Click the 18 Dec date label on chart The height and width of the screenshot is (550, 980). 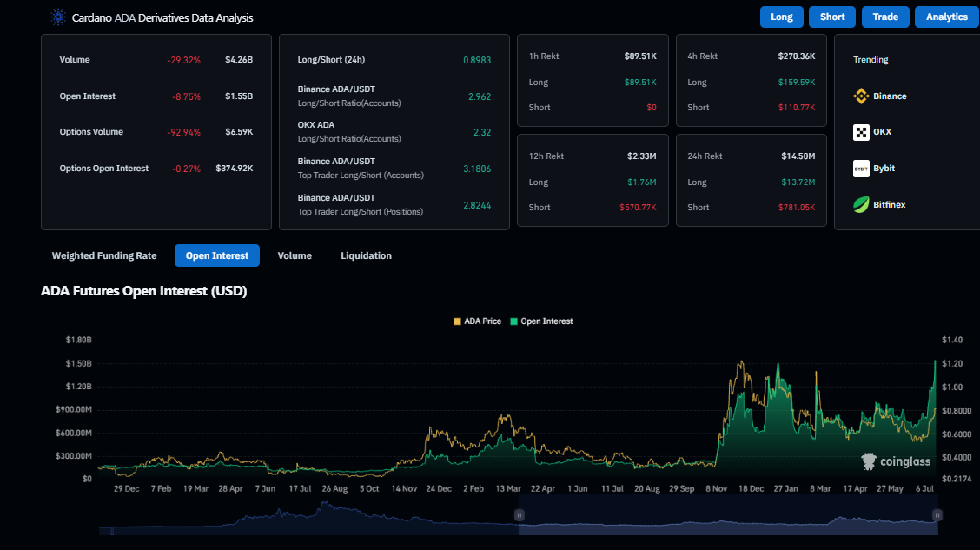click(751, 489)
